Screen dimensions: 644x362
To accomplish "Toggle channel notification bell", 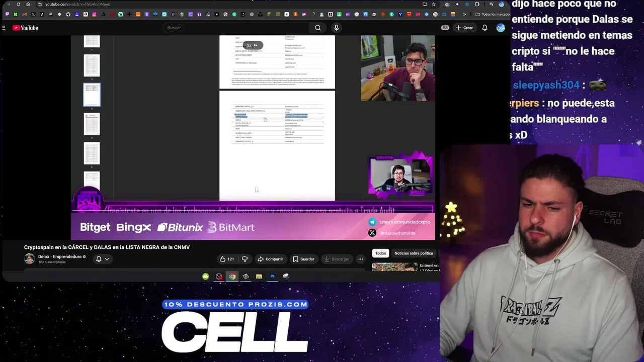I will point(99,259).
